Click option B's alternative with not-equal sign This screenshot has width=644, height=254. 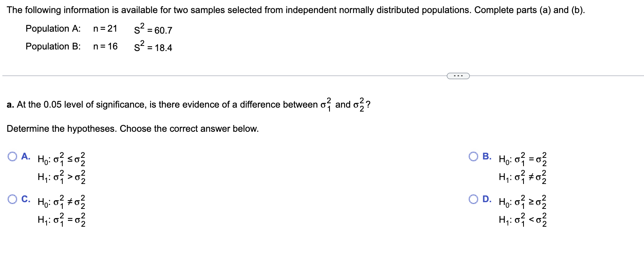coord(523,177)
